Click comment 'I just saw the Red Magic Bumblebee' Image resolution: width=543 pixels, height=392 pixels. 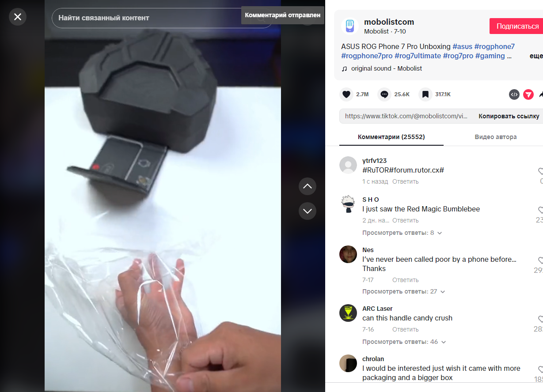pyautogui.click(x=421, y=209)
